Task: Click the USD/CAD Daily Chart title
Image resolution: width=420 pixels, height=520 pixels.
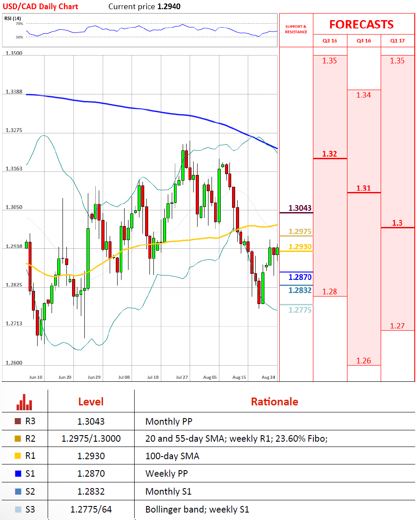Action: click(x=41, y=7)
